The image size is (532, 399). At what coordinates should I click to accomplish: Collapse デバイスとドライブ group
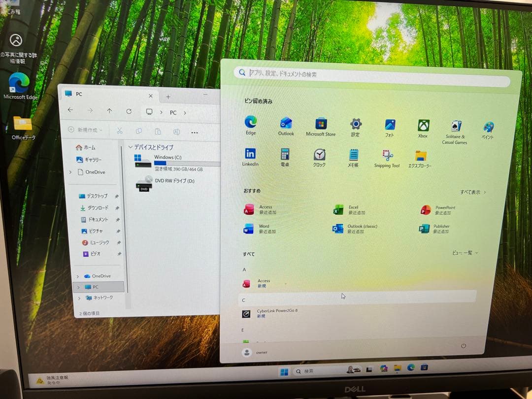click(130, 147)
